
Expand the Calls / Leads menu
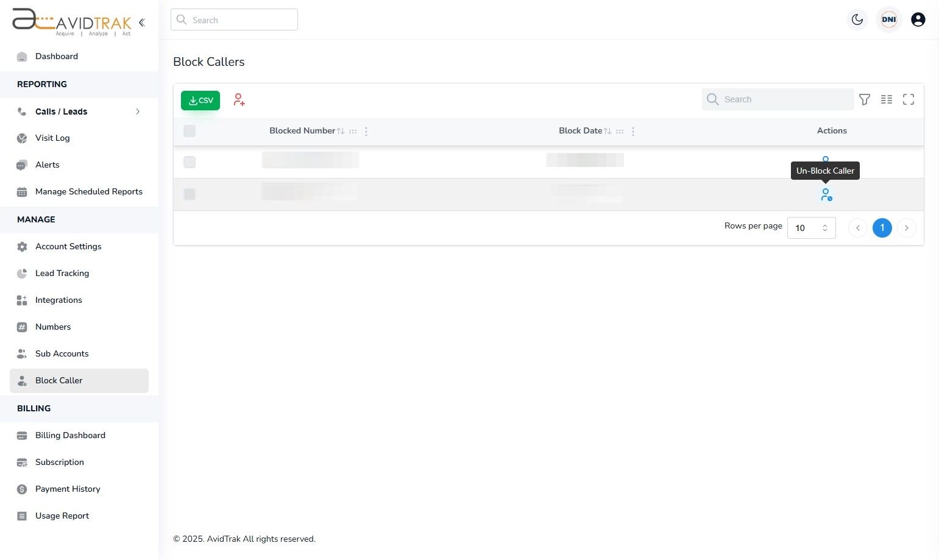[138, 112]
